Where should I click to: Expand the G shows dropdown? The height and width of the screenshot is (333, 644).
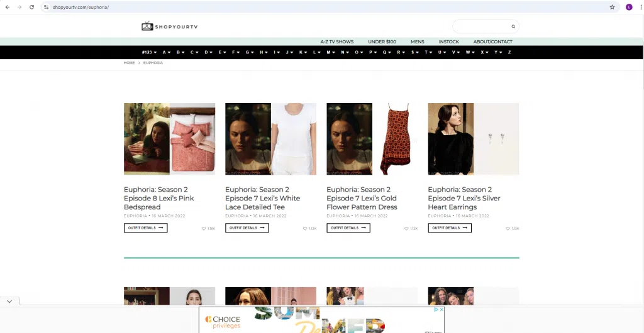tap(250, 53)
